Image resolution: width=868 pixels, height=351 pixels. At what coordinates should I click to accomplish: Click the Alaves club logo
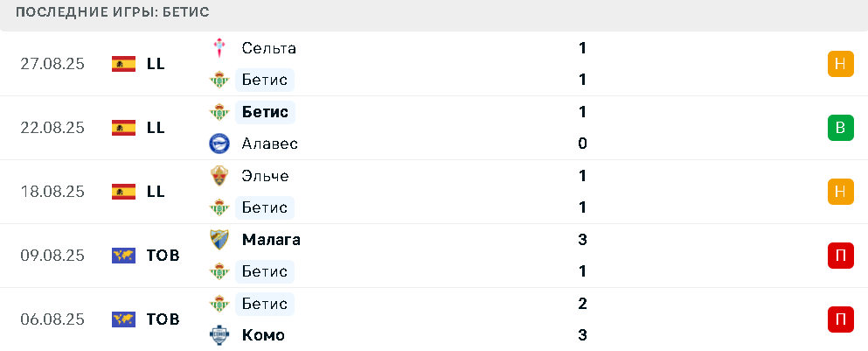219,144
